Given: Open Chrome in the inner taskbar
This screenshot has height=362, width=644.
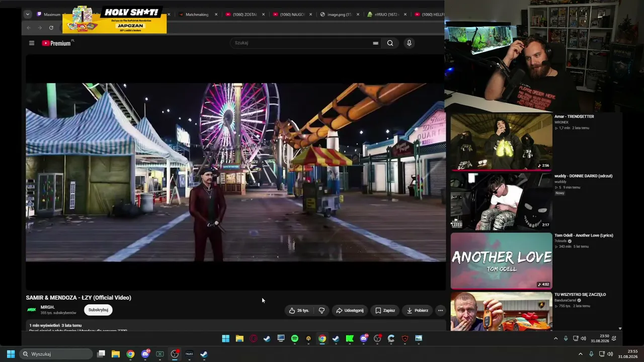Looking at the screenshot, I should (x=322, y=339).
